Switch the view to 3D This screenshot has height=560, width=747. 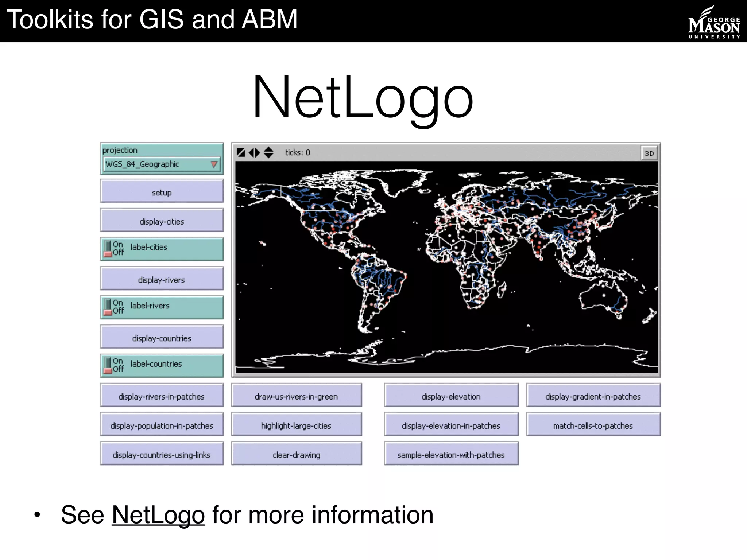[x=649, y=153]
